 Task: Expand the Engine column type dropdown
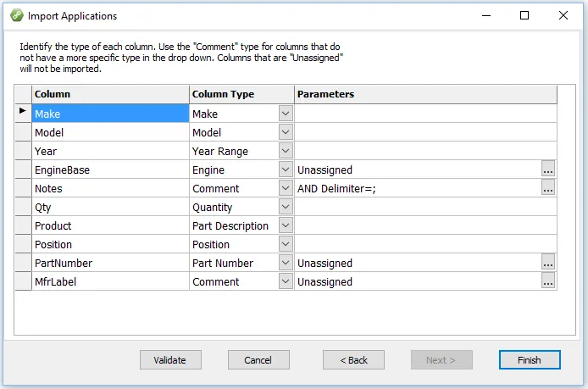point(286,170)
